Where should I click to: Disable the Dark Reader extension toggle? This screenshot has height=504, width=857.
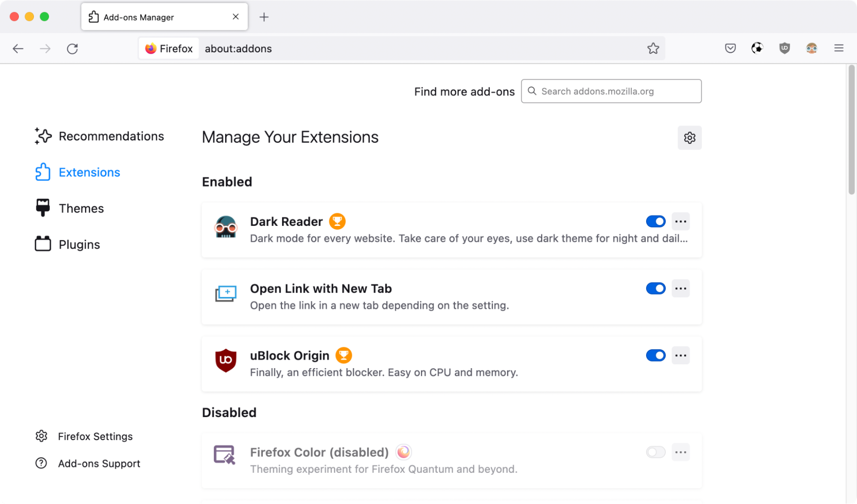click(x=656, y=222)
